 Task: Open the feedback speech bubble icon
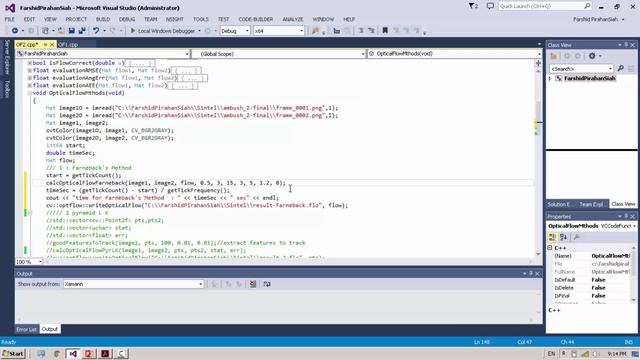(x=490, y=6)
